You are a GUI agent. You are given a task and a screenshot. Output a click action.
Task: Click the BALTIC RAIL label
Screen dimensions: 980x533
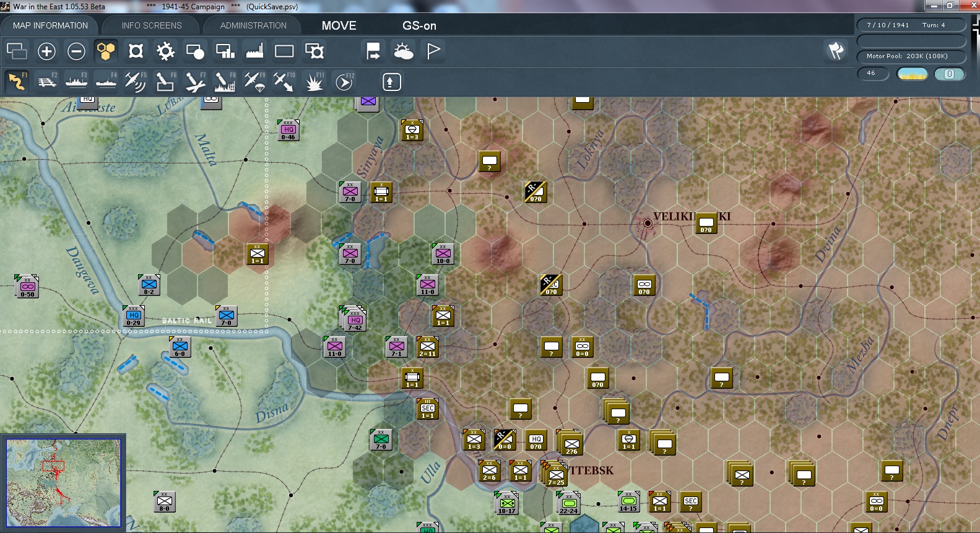pyautogui.click(x=186, y=321)
